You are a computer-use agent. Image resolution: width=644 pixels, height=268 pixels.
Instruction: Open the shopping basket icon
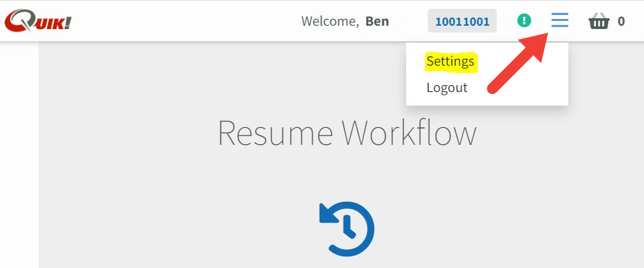(x=599, y=20)
